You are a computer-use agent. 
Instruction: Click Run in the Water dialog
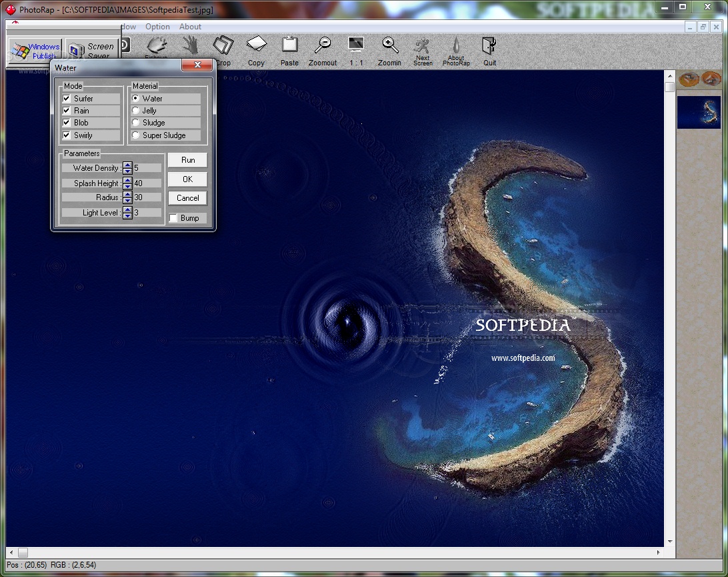(187, 160)
